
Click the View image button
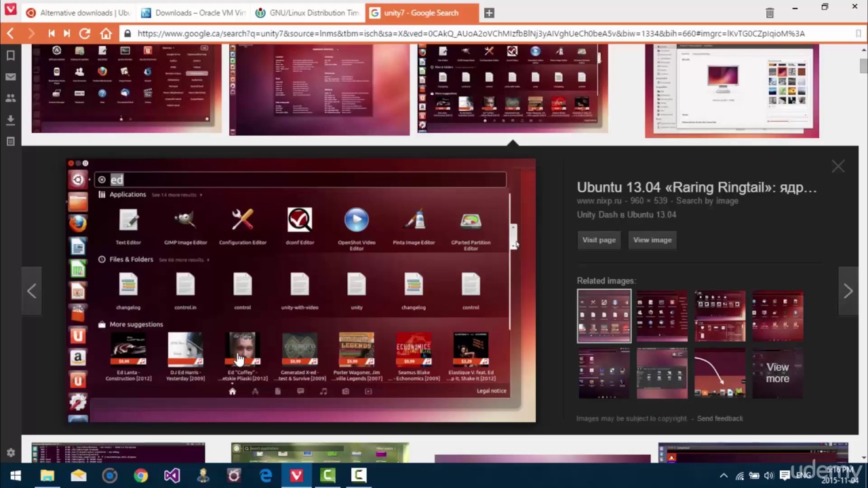click(x=652, y=240)
